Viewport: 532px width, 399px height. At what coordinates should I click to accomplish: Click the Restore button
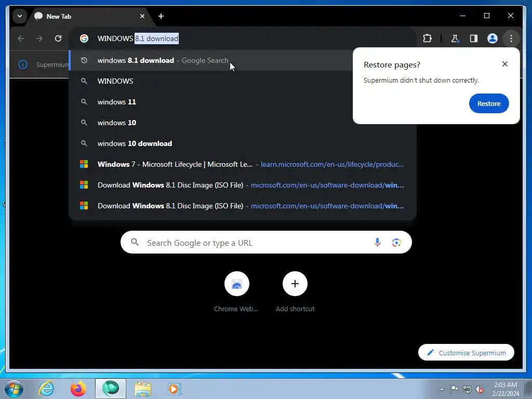tap(489, 103)
